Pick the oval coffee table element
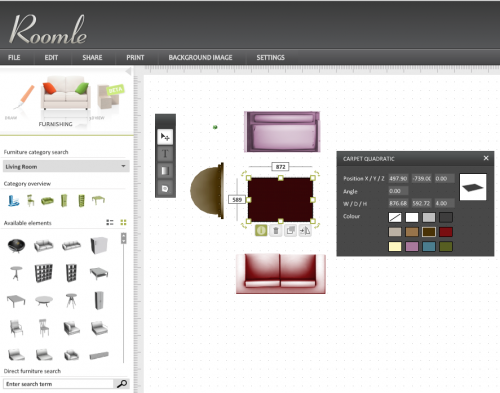Viewport: 500px width, 393px height. [44, 301]
